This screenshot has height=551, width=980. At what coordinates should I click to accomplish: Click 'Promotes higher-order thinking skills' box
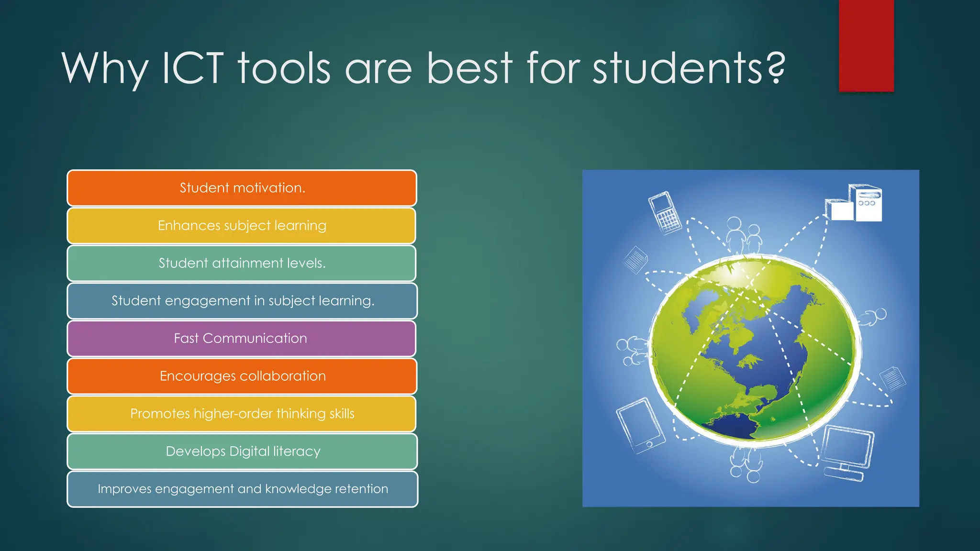(242, 414)
